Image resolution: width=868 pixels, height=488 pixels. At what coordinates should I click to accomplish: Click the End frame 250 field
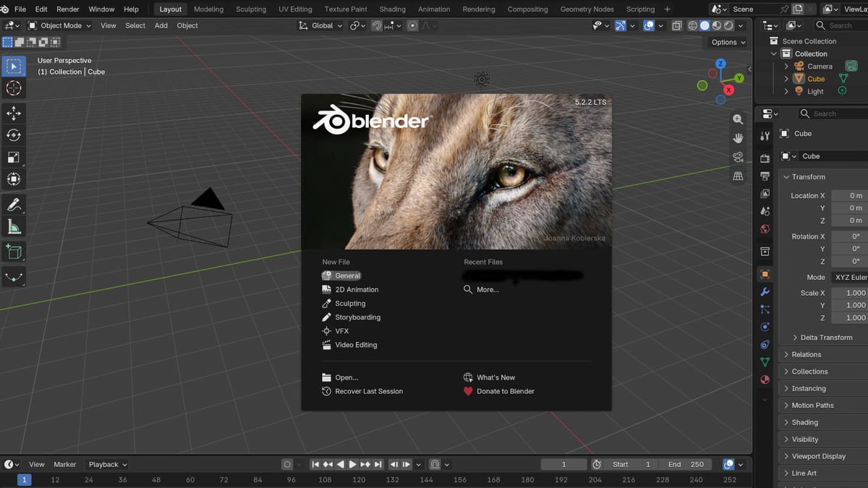point(686,464)
